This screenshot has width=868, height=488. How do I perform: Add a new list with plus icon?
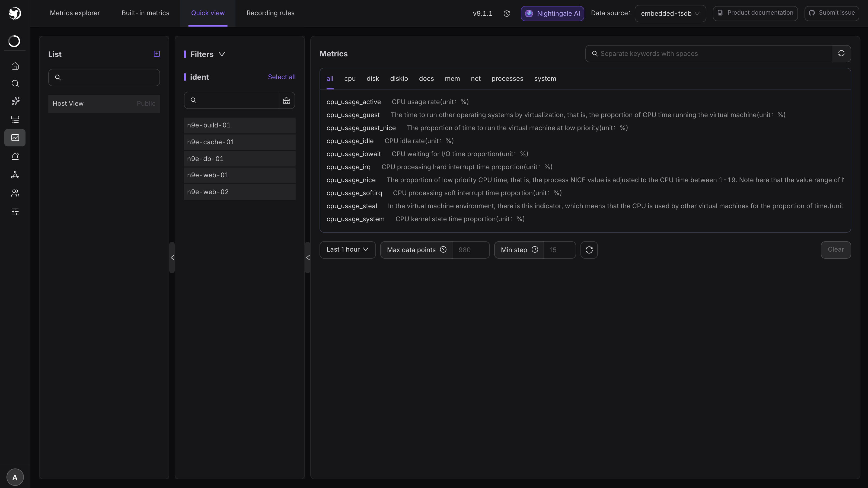[157, 54]
